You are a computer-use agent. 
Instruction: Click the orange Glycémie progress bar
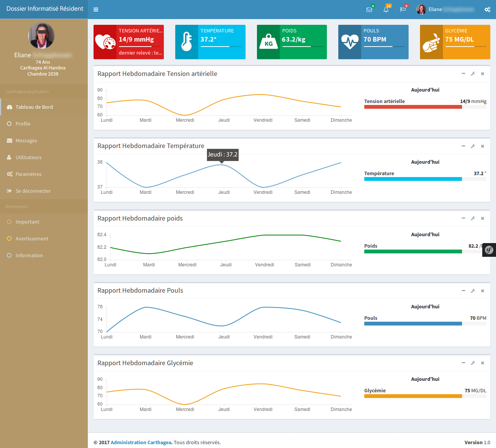tap(413, 396)
